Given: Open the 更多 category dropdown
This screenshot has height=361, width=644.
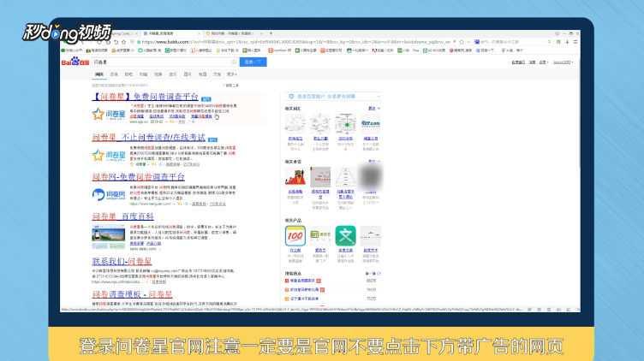Looking at the screenshot, I should coord(232,74).
